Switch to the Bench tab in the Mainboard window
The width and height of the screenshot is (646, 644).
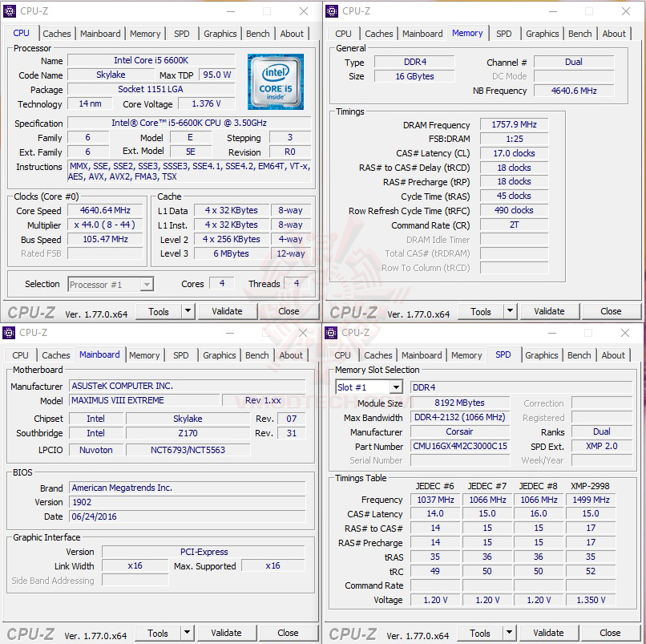[258, 355]
